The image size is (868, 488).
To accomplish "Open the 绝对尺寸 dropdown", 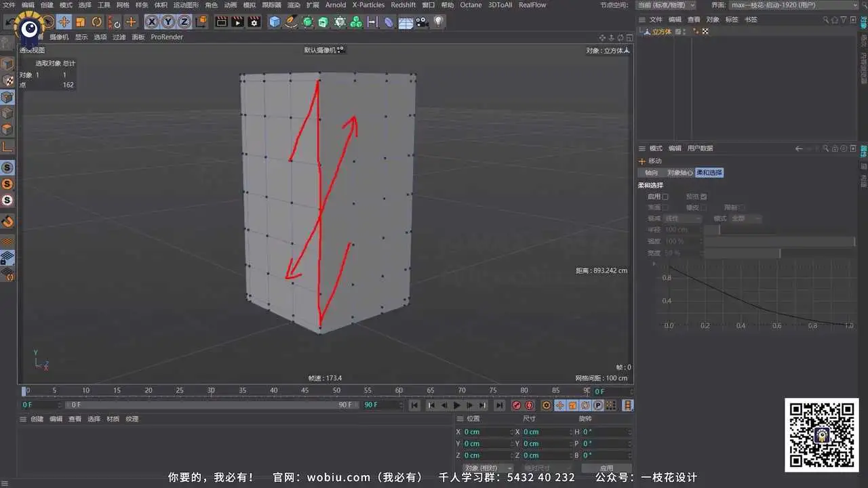I will coord(547,468).
